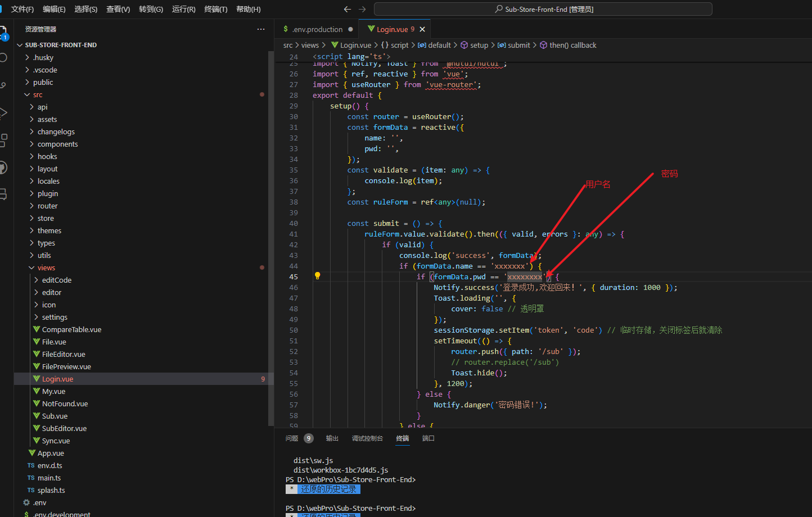Switch to the 输出 panel tab
812x517 pixels.
(332, 438)
